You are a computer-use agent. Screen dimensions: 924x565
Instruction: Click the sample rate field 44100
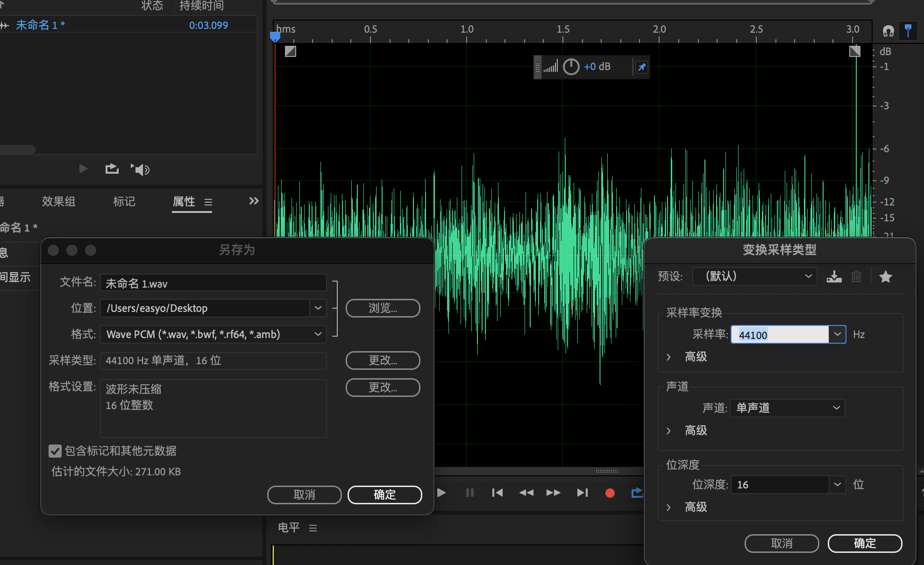click(780, 335)
